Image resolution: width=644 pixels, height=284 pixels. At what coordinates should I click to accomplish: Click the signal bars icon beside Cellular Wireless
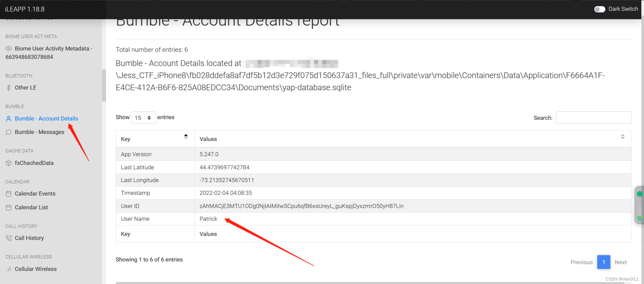(x=9, y=269)
